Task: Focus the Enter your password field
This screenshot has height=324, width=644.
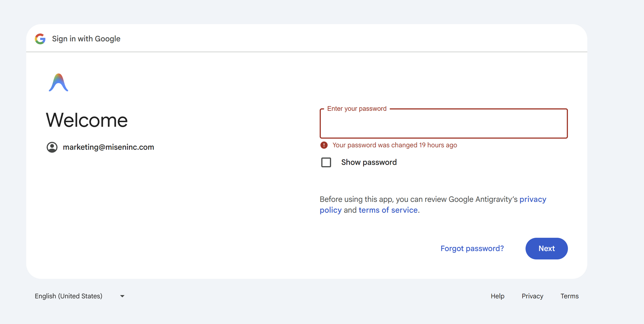Action: tap(444, 123)
